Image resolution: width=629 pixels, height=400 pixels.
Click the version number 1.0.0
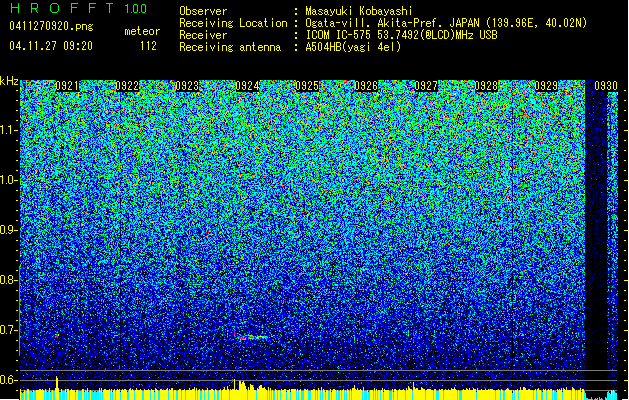[x=135, y=8]
